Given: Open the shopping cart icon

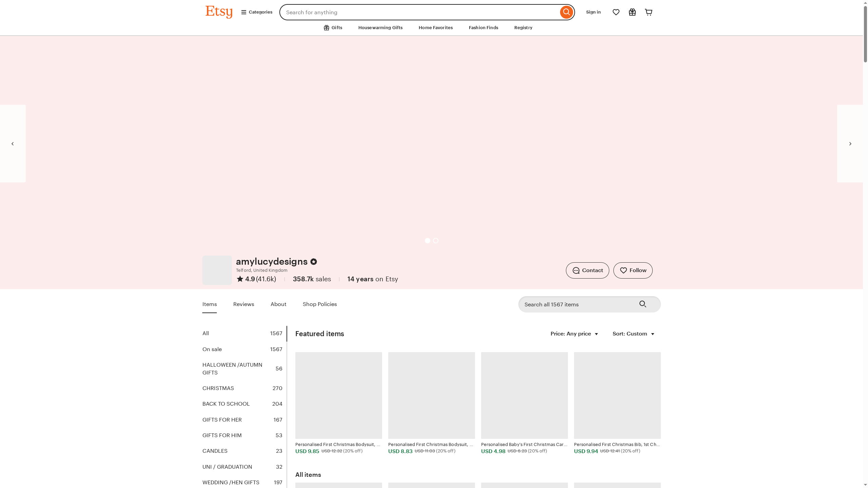Looking at the screenshot, I should coord(648,12).
